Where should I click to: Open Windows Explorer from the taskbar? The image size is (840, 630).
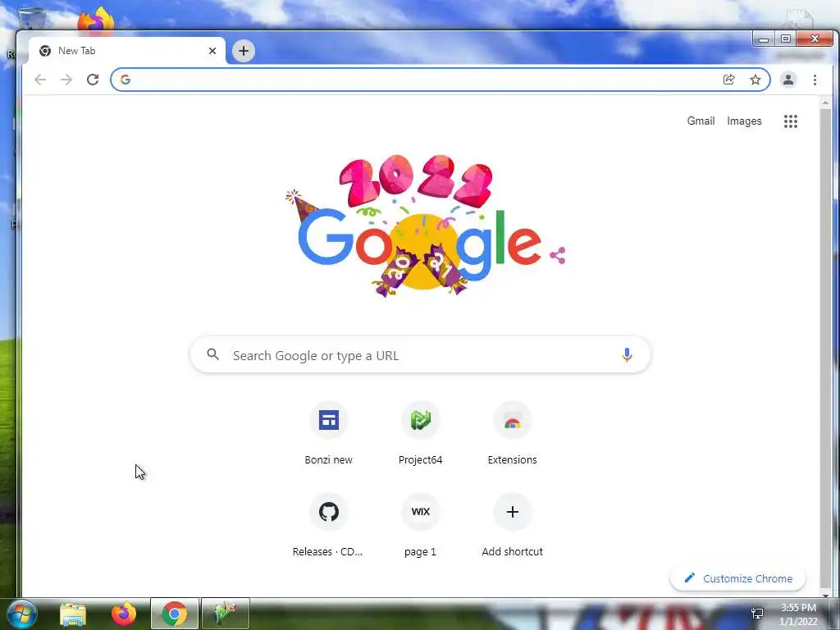tap(73, 614)
